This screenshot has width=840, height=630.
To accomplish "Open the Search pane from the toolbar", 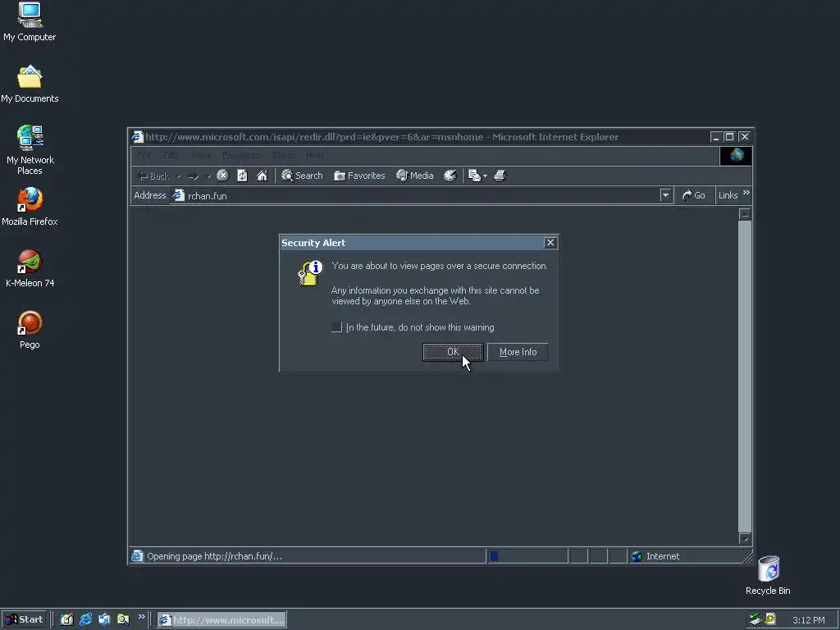I will point(302,176).
